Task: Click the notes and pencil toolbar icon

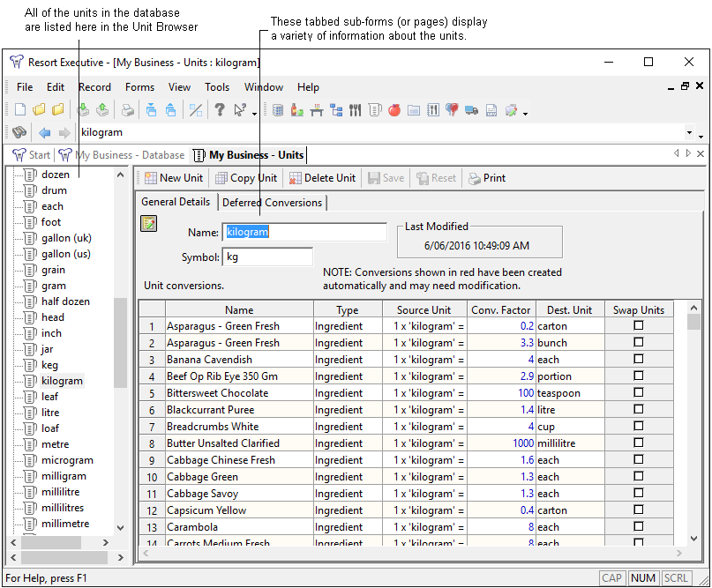Action: 512,110
